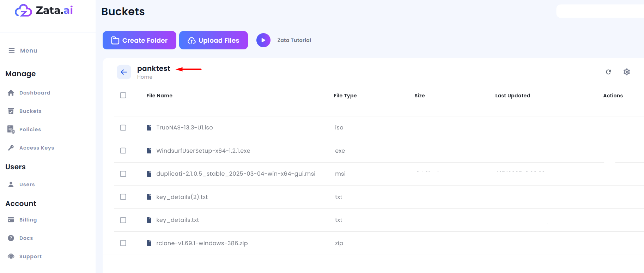Viewport: 644px width, 273px height.
Task: Toggle the select-all files checkbox
Action: [123, 95]
